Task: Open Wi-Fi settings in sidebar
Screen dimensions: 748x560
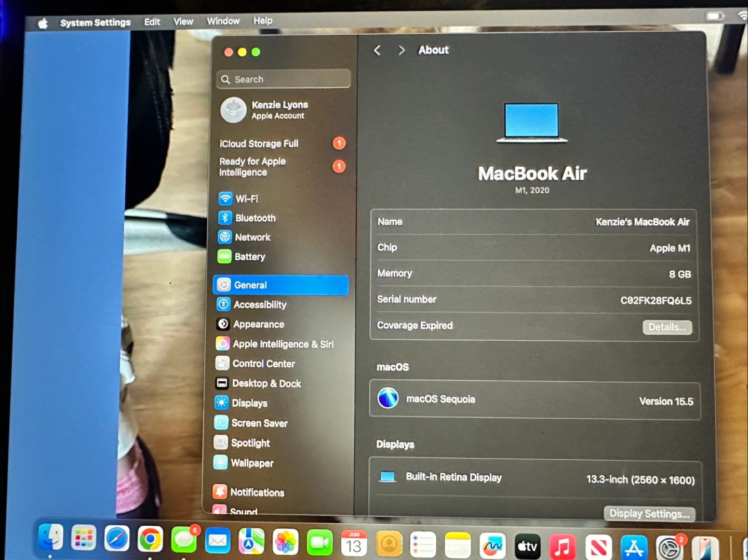Action: (x=238, y=198)
